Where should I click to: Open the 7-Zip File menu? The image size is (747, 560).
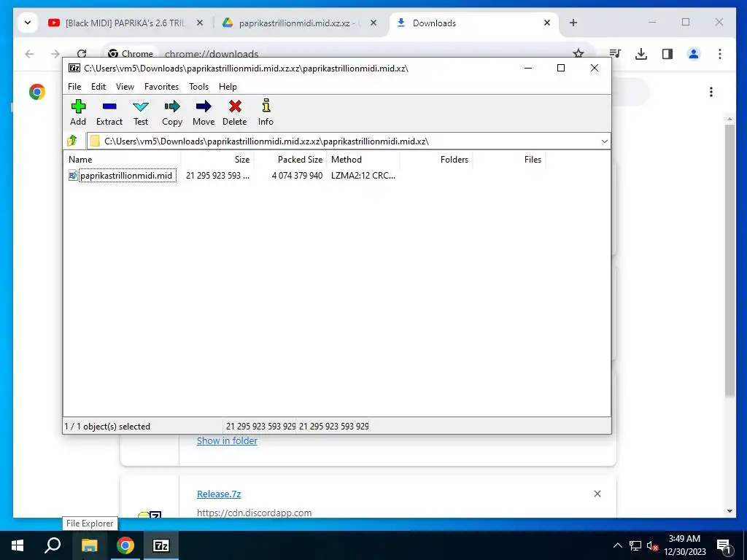74,87
